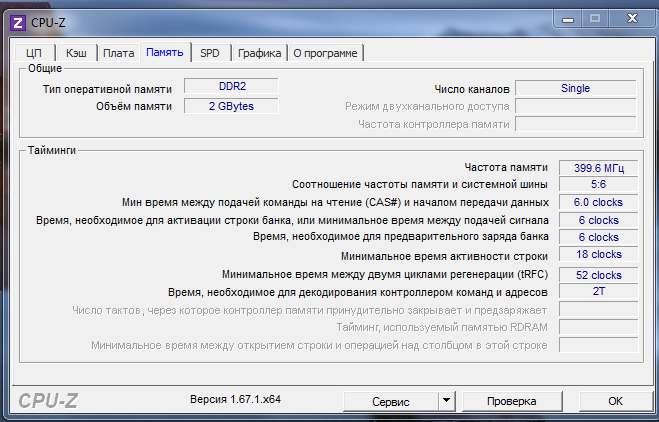Click the empty Частота контроллера памяти field

576,124
